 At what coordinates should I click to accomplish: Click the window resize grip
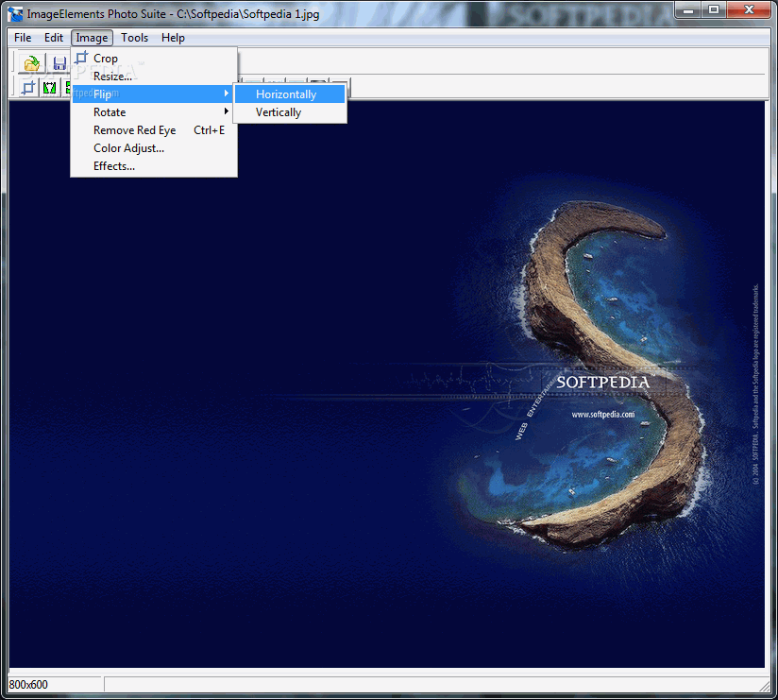point(764,685)
